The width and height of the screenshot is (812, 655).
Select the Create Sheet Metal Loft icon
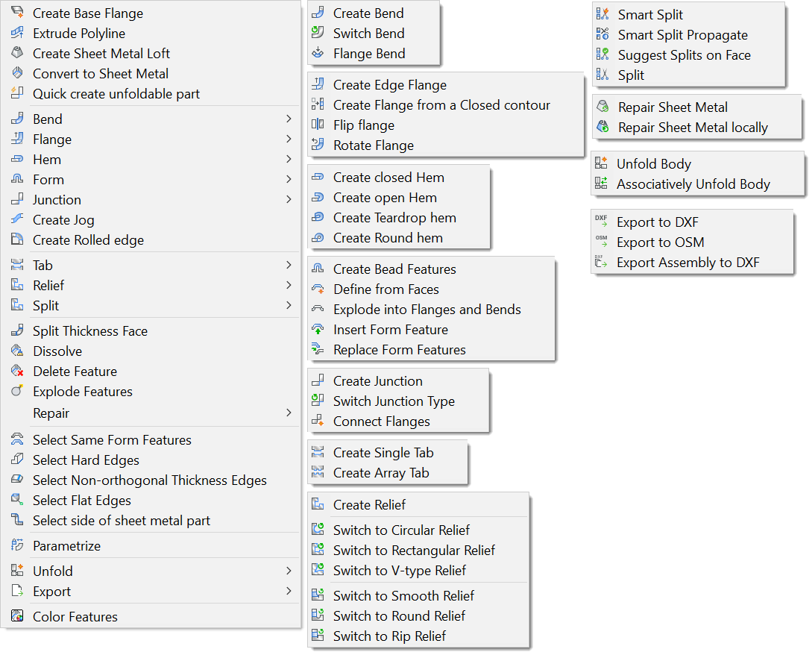point(18,54)
